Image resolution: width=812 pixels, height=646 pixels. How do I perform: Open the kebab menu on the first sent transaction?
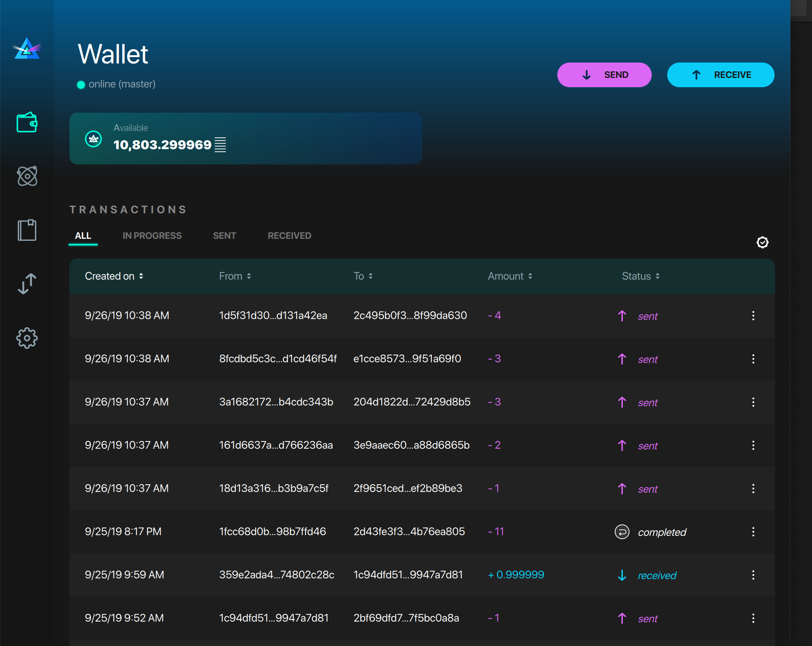[753, 316]
